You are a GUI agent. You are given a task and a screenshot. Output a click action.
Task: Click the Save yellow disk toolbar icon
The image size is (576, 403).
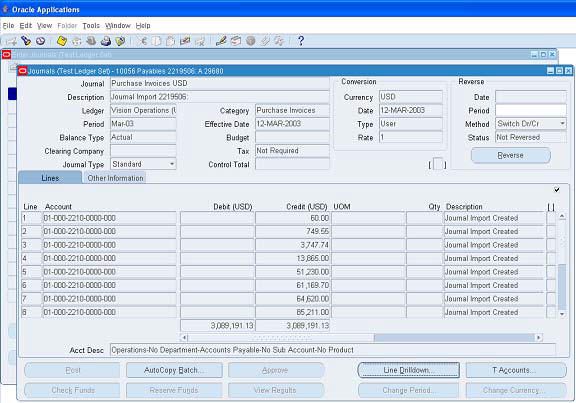click(62, 41)
